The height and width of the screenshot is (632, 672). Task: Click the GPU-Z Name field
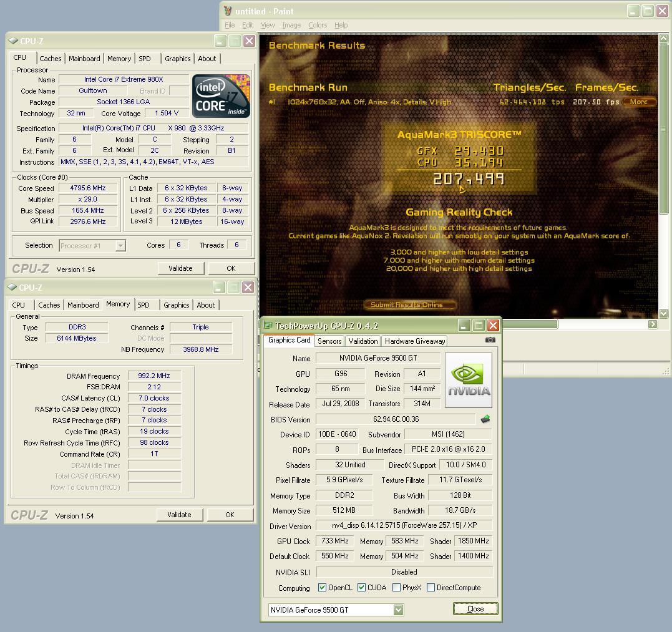click(378, 357)
